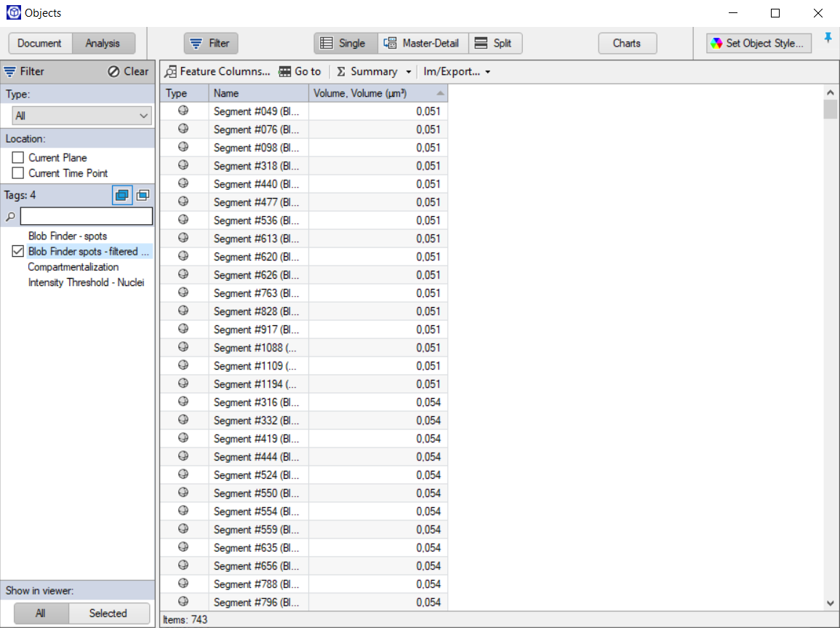Switch to Master-Detail view

click(423, 44)
